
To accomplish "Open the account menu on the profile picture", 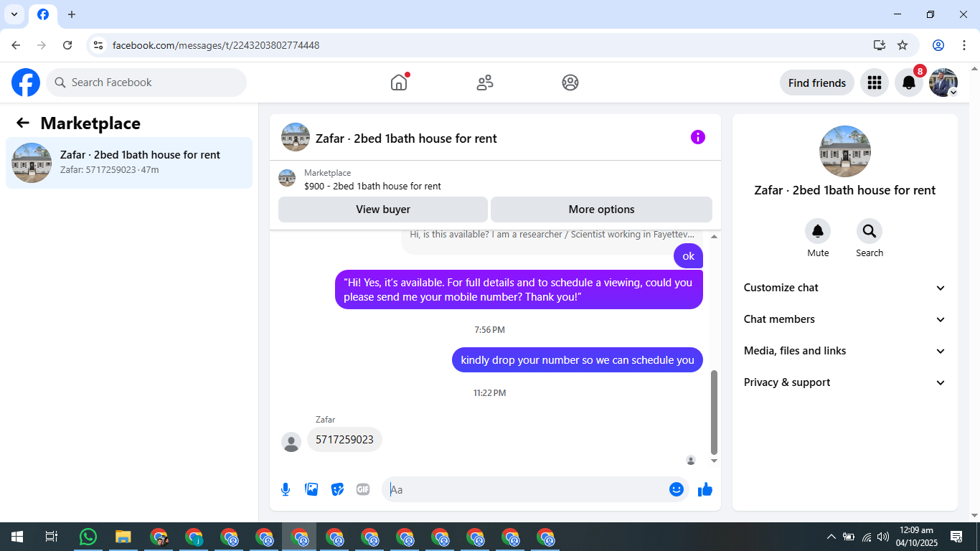I will point(943,83).
